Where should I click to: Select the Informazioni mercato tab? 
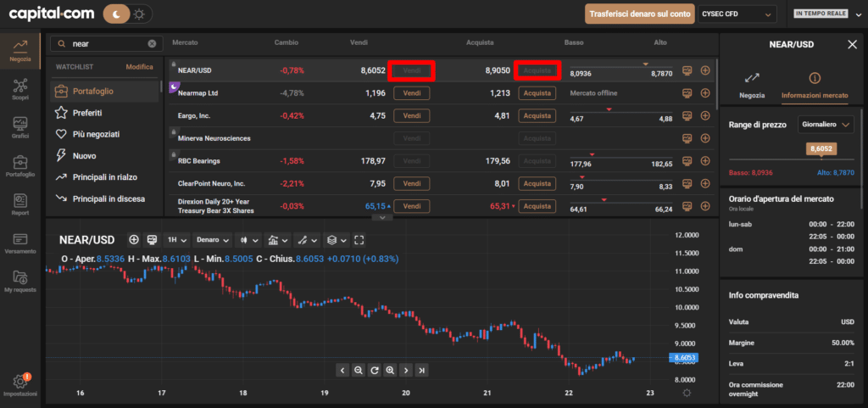[x=815, y=86]
